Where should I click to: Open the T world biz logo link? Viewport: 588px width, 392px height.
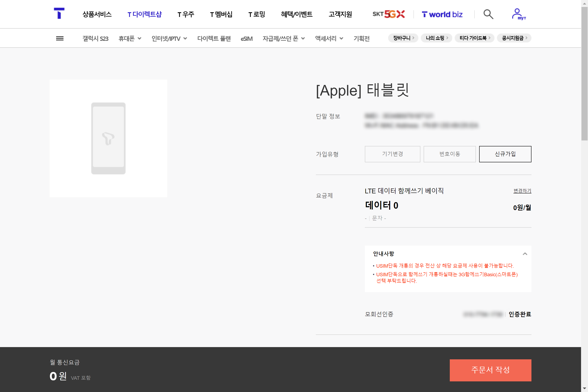442,14
